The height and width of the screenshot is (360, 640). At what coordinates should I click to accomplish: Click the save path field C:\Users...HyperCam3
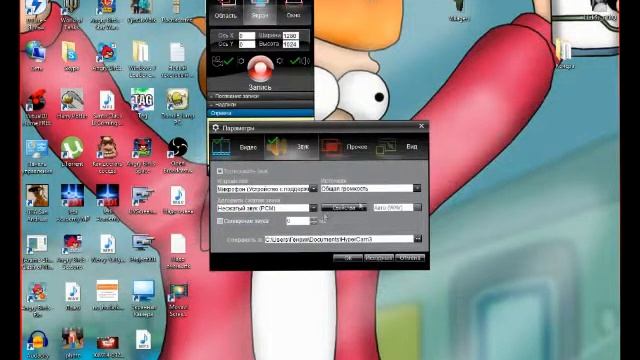click(x=339, y=239)
